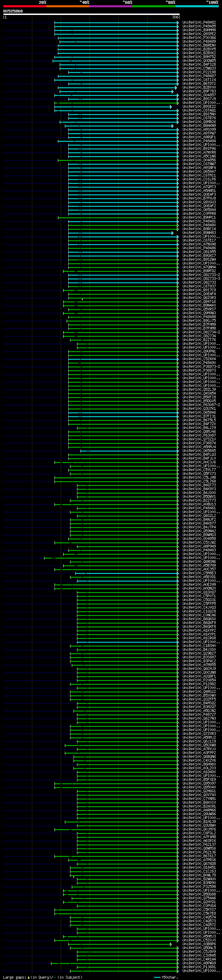Select the AV525868 query title

pos(13,11)
